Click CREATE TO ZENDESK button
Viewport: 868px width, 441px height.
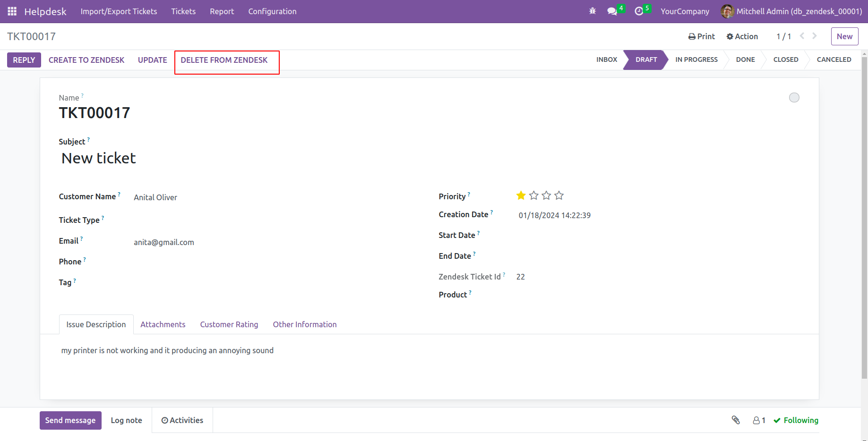[x=86, y=60]
